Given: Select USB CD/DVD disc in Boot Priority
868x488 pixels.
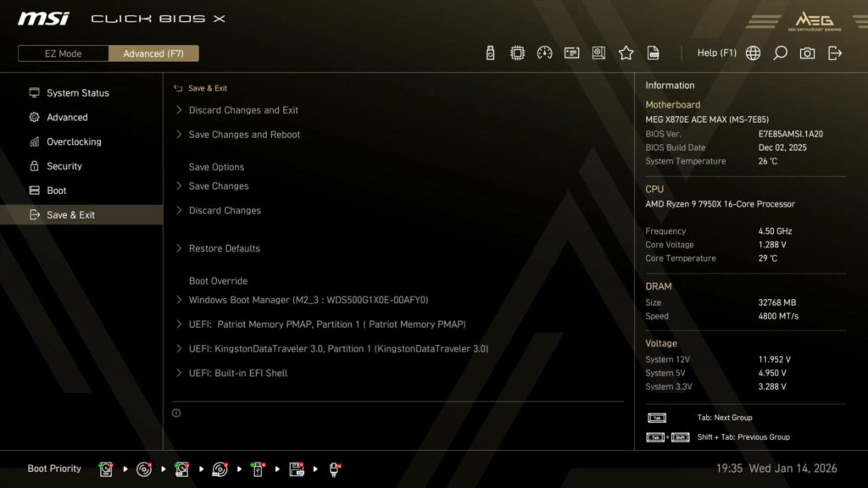Looking at the screenshot, I should [220, 469].
